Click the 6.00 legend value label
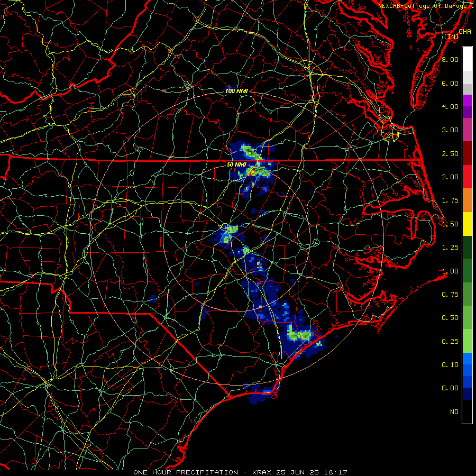This screenshot has height=476, width=476. pos(450,83)
